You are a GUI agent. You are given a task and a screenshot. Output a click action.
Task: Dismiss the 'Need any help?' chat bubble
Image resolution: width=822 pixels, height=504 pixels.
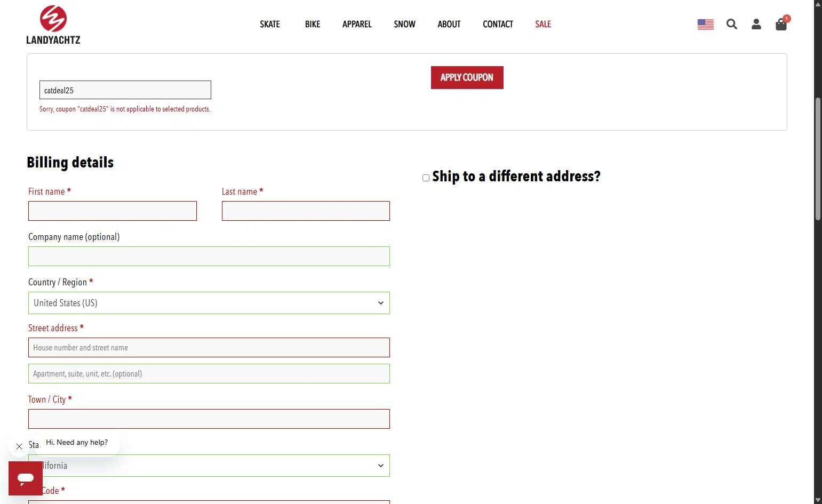[x=19, y=446]
